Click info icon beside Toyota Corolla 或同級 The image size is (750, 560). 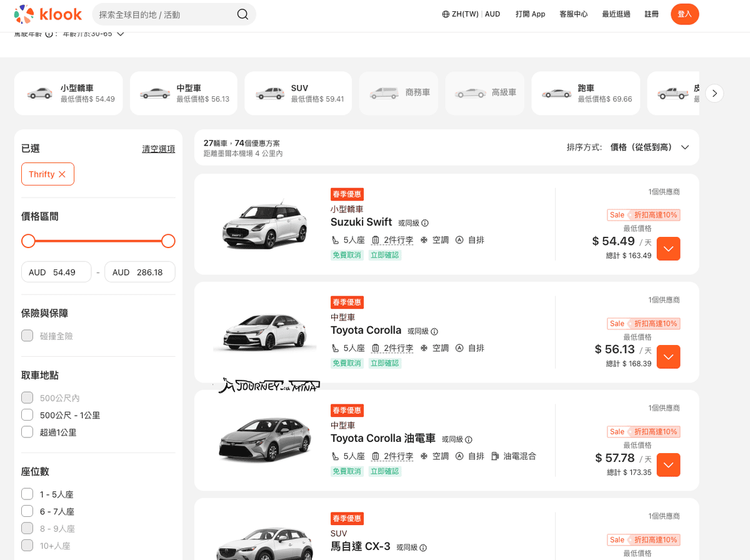434,331
